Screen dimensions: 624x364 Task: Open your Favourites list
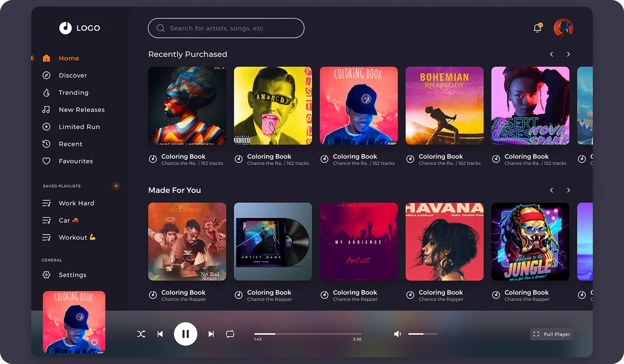pyautogui.click(x=75, y=161)
